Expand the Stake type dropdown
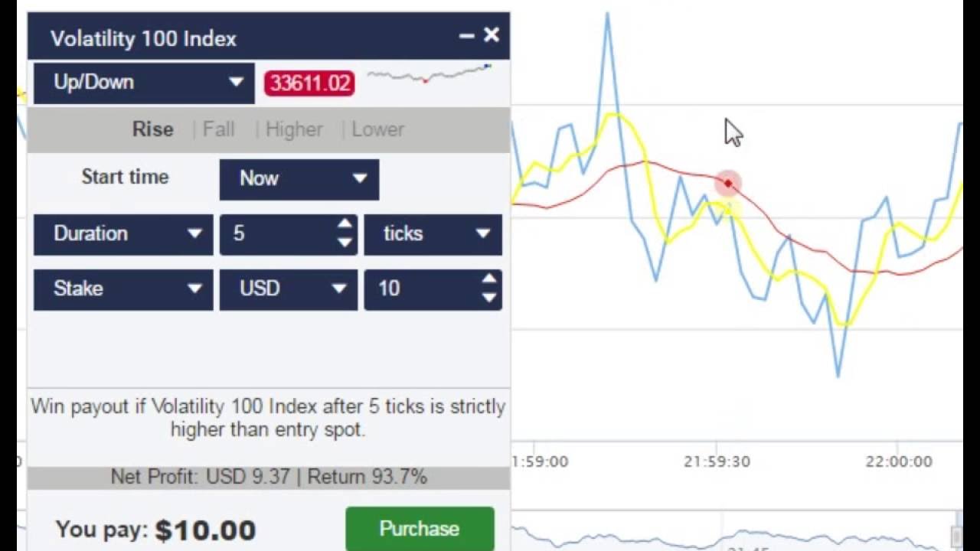Screen dimensions: 980x551 click(x=123, y=289)
